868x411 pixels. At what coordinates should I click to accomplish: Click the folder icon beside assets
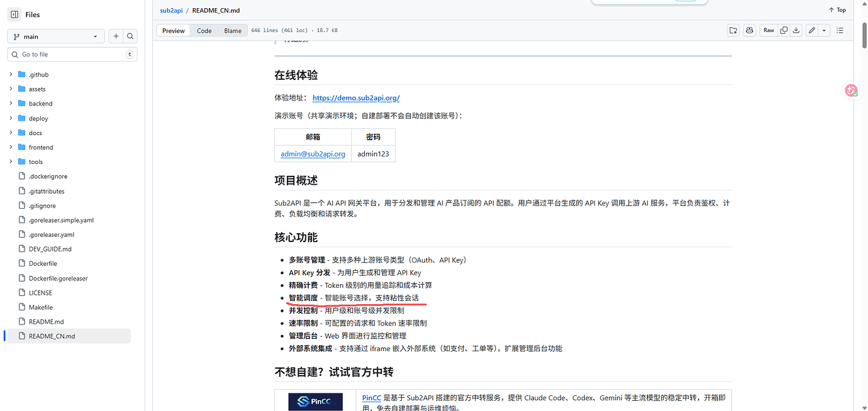point(22,89)
